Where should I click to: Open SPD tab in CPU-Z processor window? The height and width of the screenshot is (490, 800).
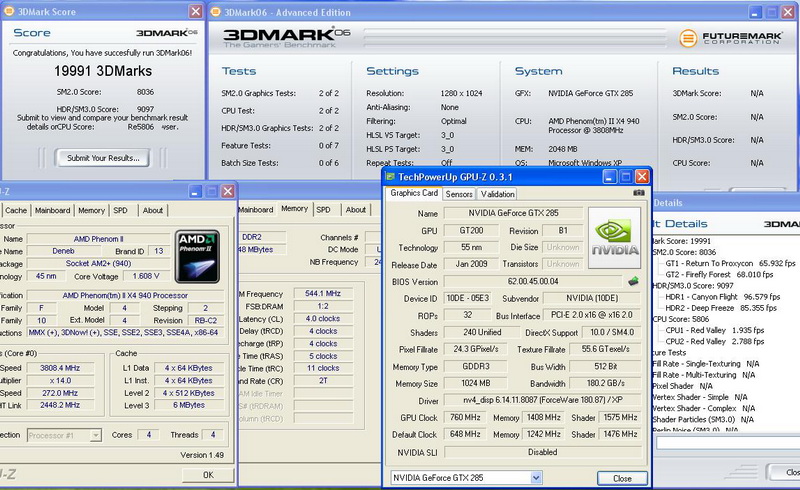pos(120,210)
